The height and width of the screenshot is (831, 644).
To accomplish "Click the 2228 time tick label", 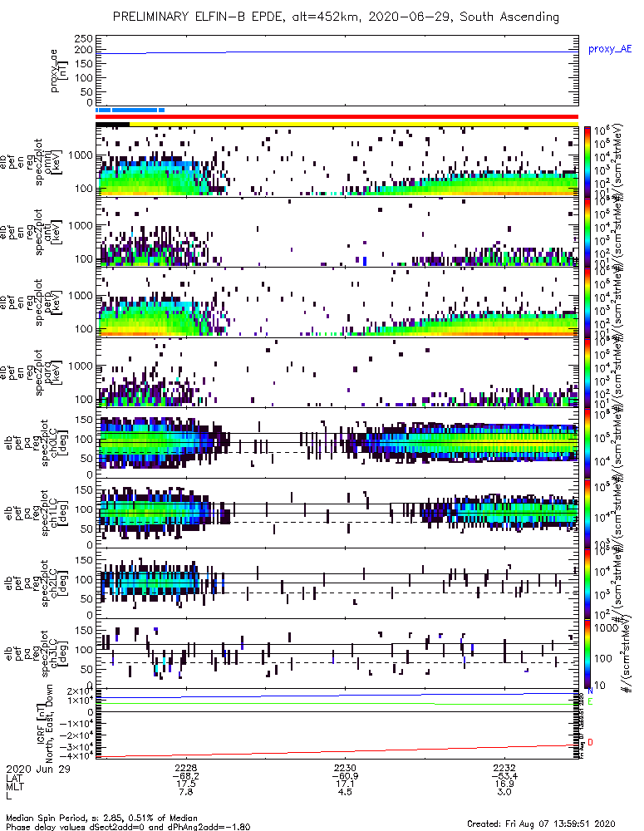I will 185,768.
